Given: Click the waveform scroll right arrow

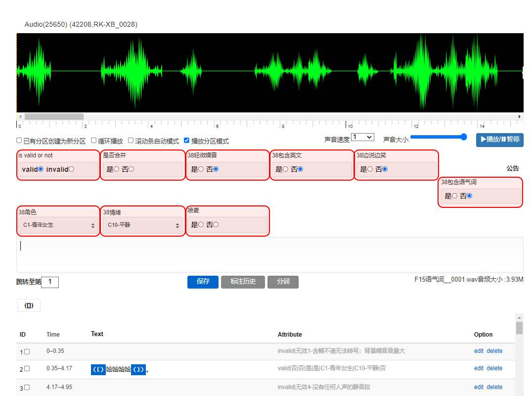Looking at the screenshot, I should click(519, 117).
